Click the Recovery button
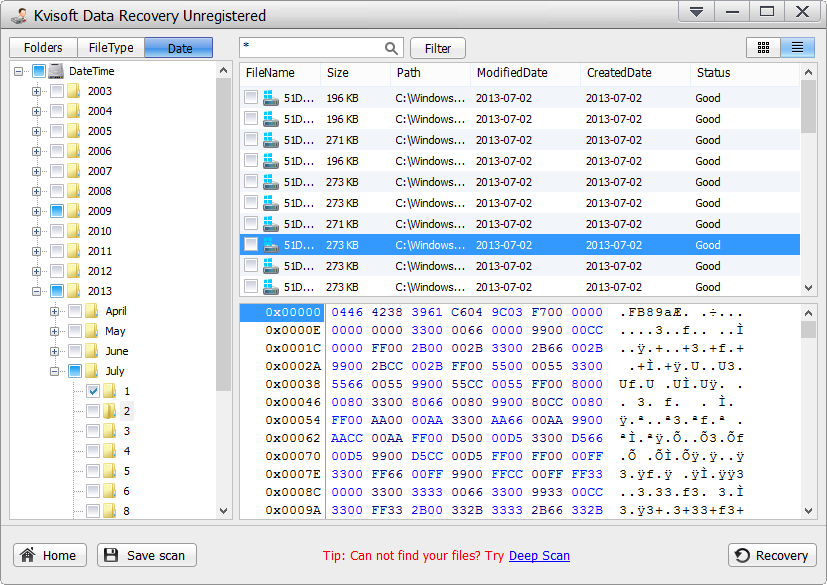Viewport: 827px width, 585px height. [772, 555]
